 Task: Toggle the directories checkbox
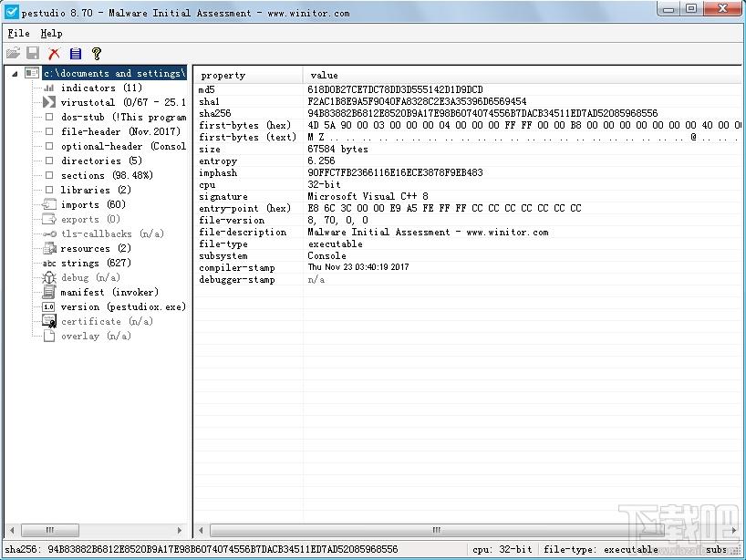[49, 161]
